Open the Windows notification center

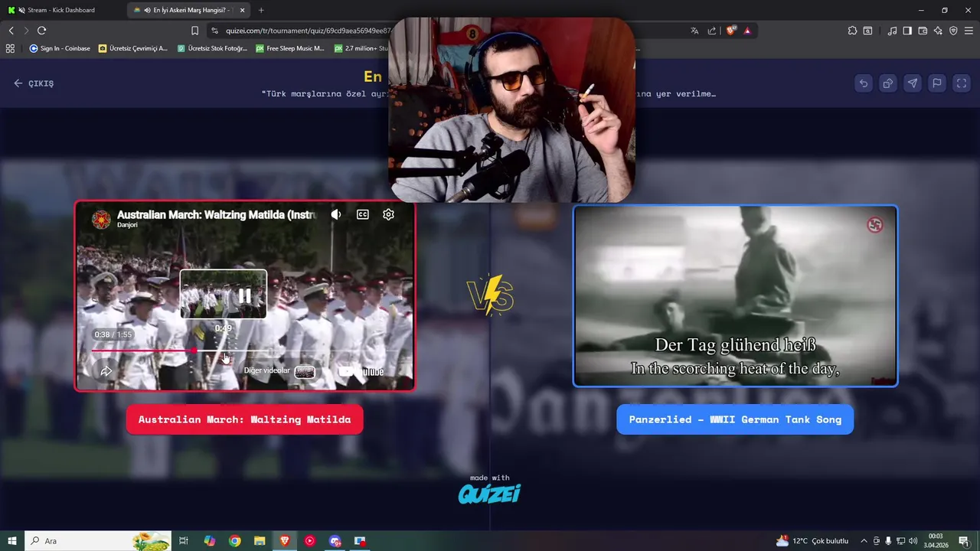click(964, 541)
